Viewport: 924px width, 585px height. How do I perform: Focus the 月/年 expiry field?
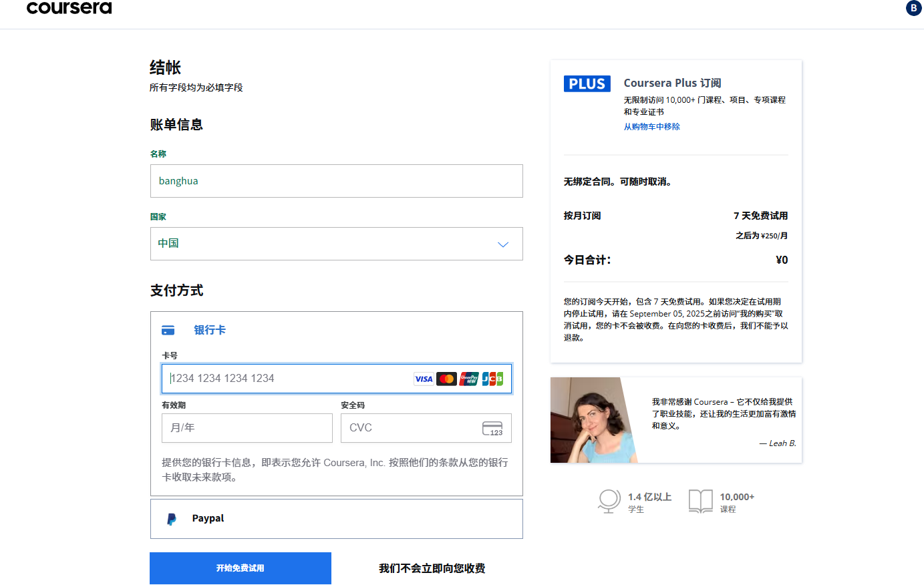[x=247, y=428]
